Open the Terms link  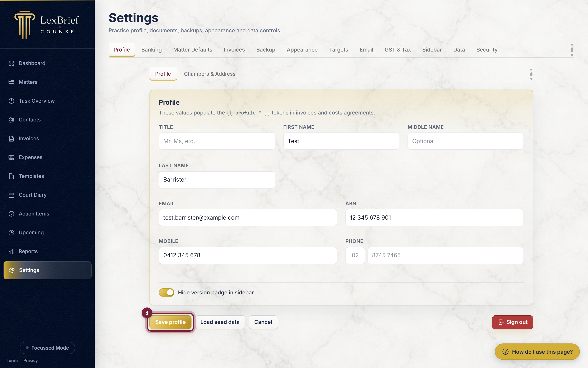[x=12, y=360]
